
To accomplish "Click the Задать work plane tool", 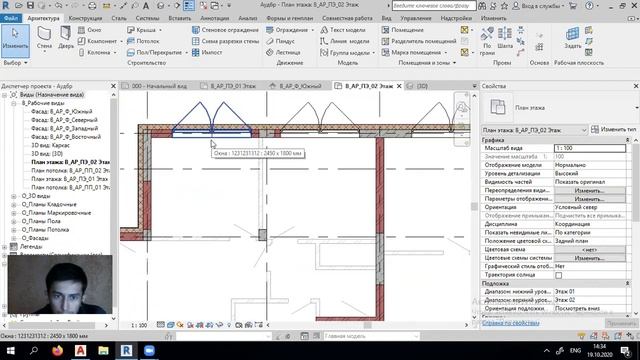I will [572, 38].
